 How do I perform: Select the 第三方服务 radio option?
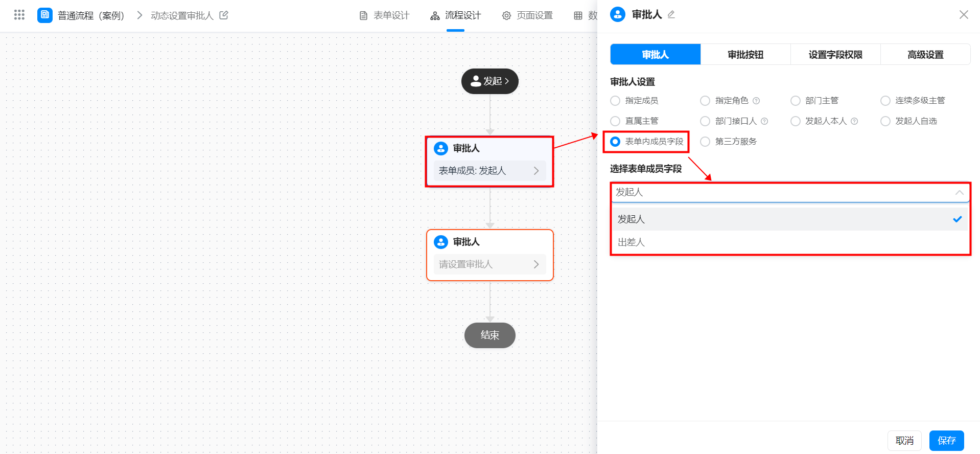pos(705,142)
